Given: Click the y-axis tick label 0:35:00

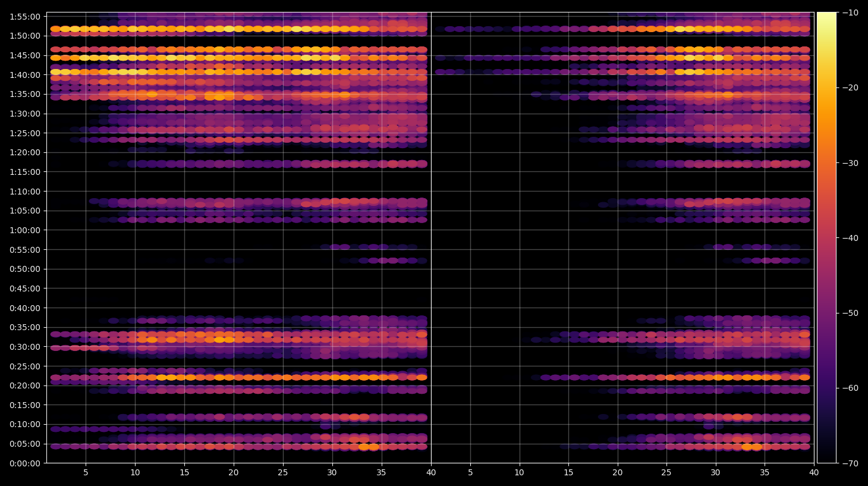Looking at the screenshot, I should tap(25, 327).
